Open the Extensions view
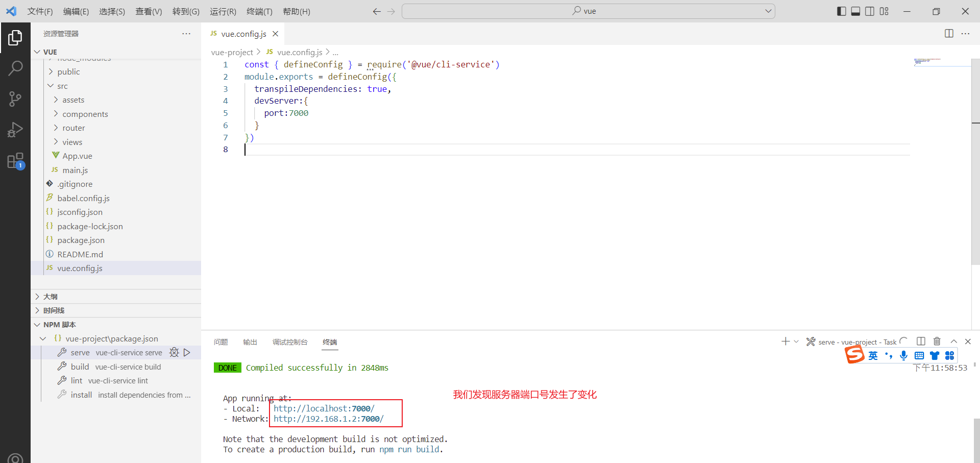This screenshot has height=463, width=980. pyautogui.click(x=15, y=161)
